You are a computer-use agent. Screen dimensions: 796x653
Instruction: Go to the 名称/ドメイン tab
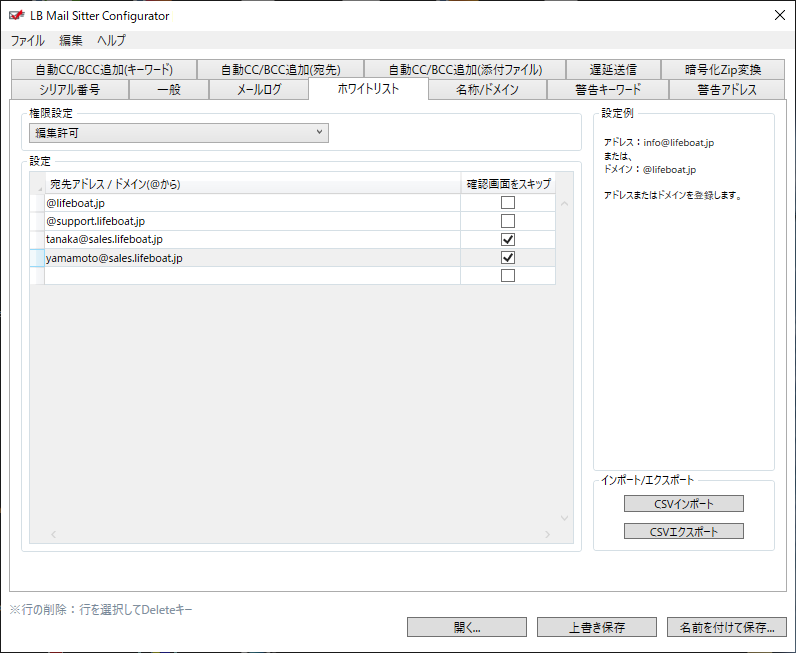click(487, 89)
